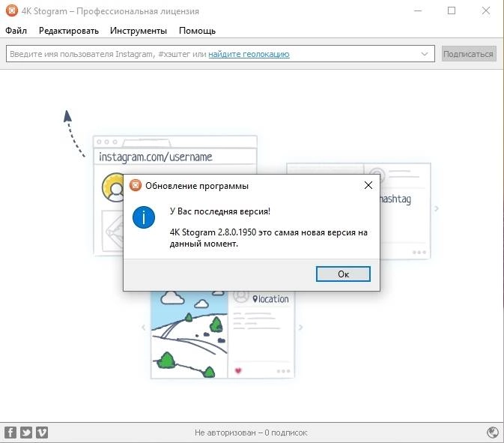504x443 pixels.
Task: Close the Обновление программы dialog
Action: 368,185
